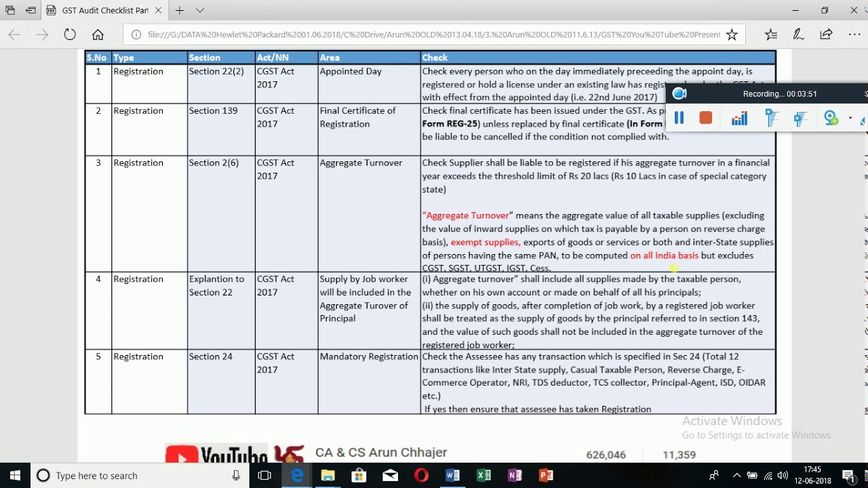Open PowerPoint from the taskbar
The image size is (868, 488).
pyautogui.click(x=546, y=476)
